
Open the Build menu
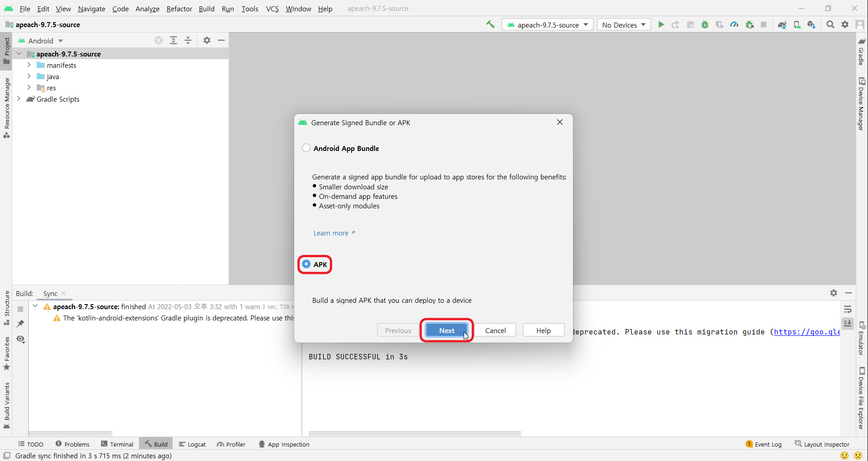coord(206,9)
